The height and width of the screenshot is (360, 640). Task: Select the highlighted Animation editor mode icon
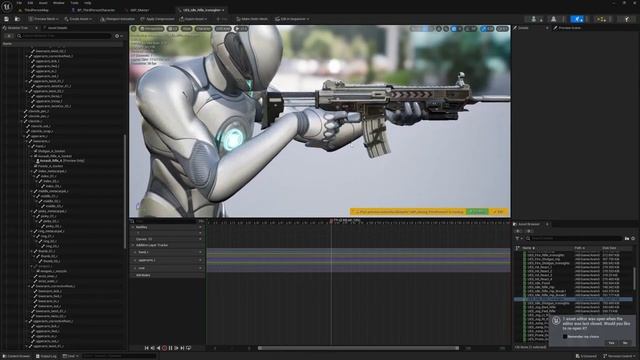(577, 19)
